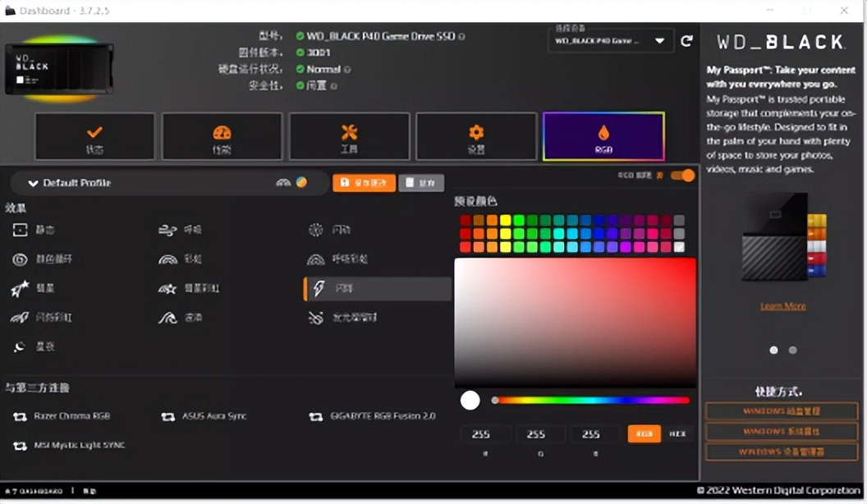Choose the Starry Night effect
The image size is (867, 504).
[39, 346]
